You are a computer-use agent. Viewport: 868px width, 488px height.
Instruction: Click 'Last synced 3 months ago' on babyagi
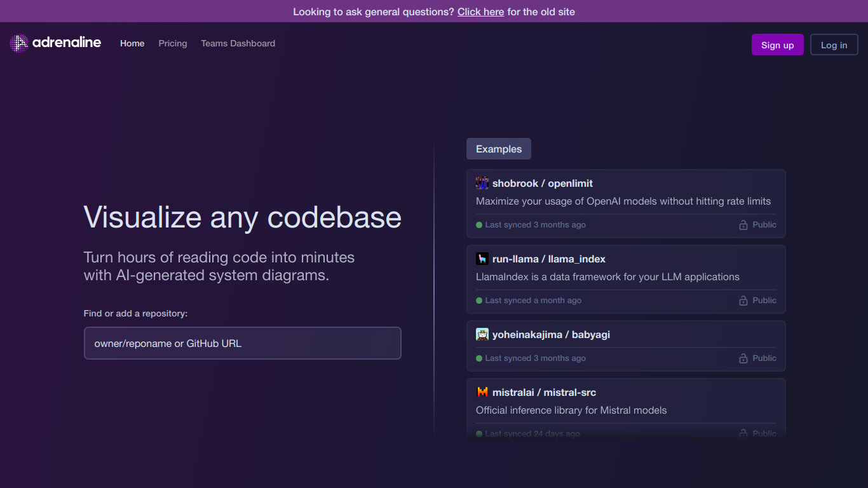tap(535, 358)
